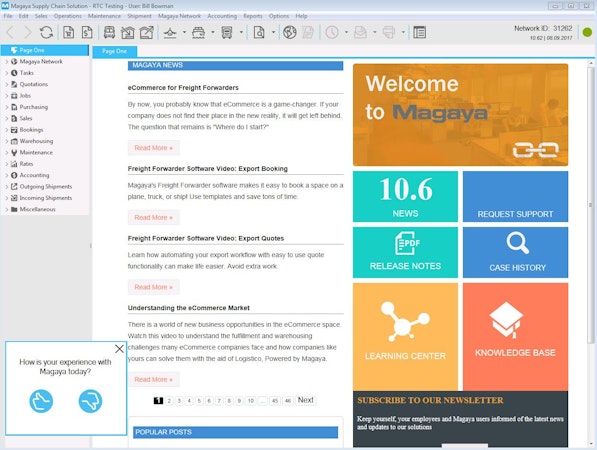Click the ship ocean shipment icon

[x=198, y=33]
